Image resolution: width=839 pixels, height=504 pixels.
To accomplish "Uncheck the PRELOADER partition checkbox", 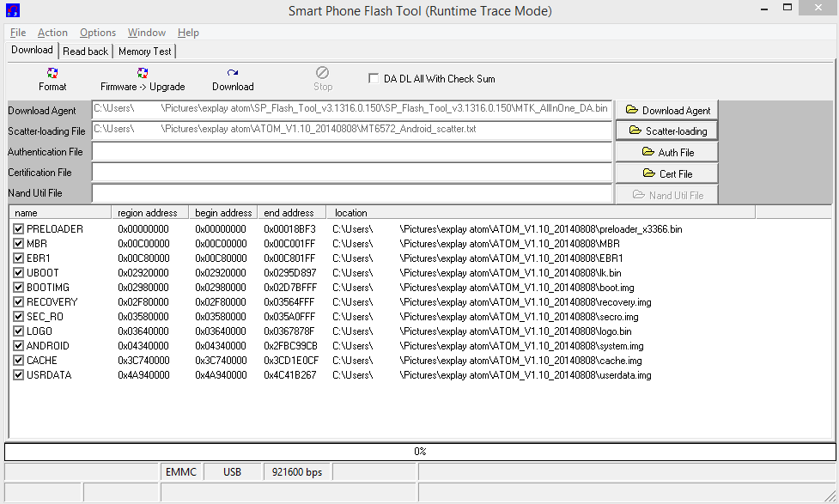I will tap(19, 229).
